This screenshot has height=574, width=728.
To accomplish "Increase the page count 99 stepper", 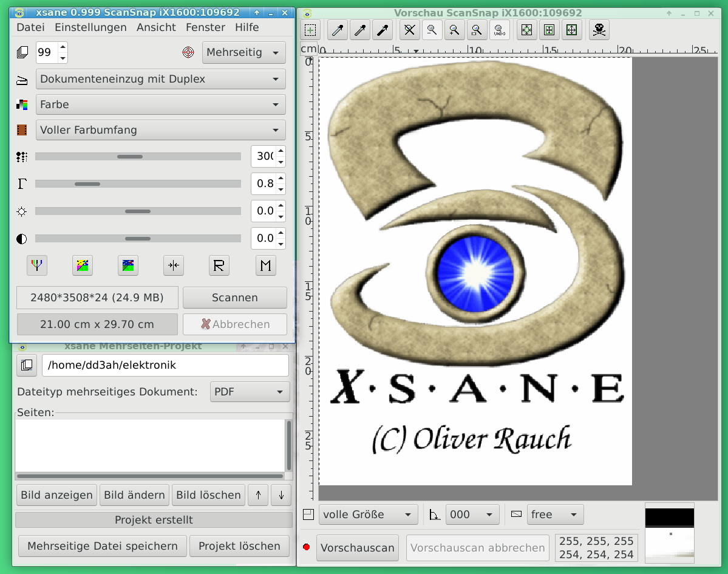I will pos(63,47).
